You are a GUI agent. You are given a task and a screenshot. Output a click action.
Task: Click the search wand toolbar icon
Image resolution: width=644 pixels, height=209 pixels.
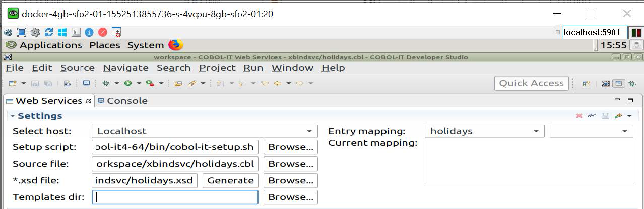click(x=192, y=83)
